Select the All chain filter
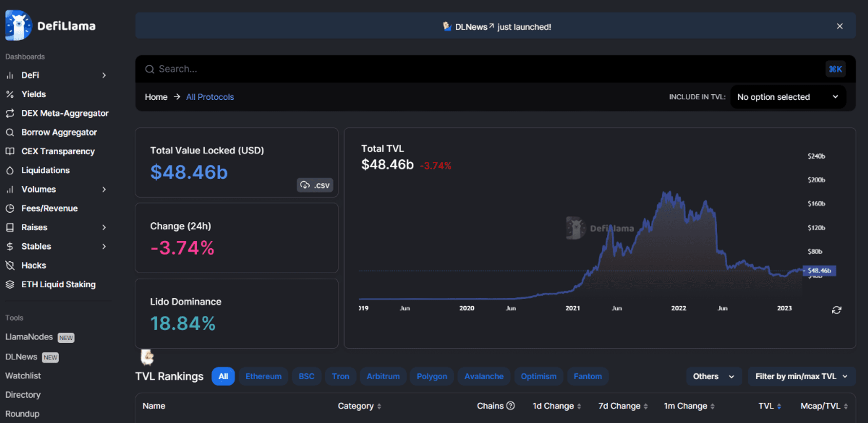Screen dimensions: 868x423 tap(223, 376)
